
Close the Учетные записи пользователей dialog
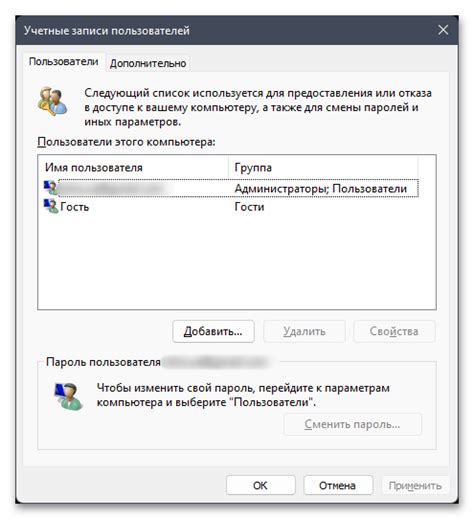coord(443,30)
